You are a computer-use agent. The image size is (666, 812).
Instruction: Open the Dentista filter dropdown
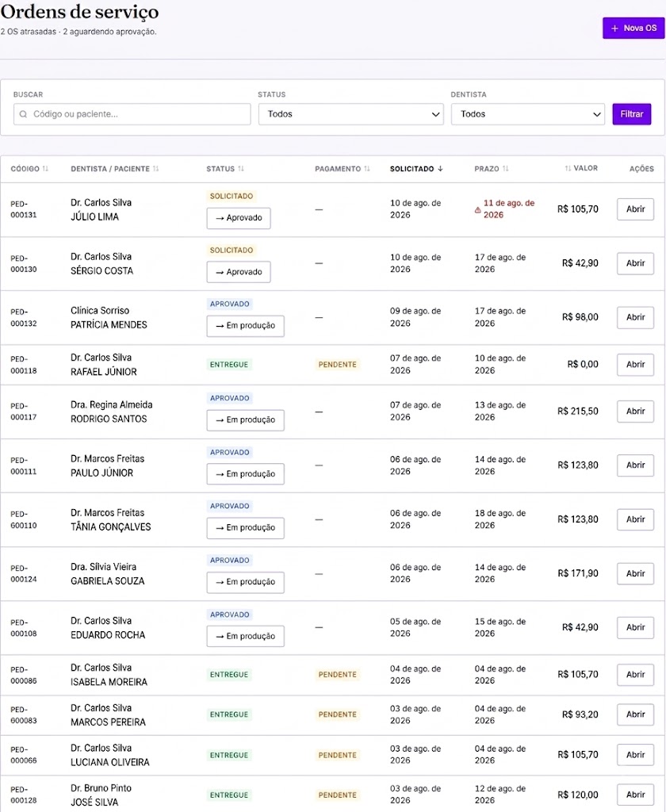point(528,114)
